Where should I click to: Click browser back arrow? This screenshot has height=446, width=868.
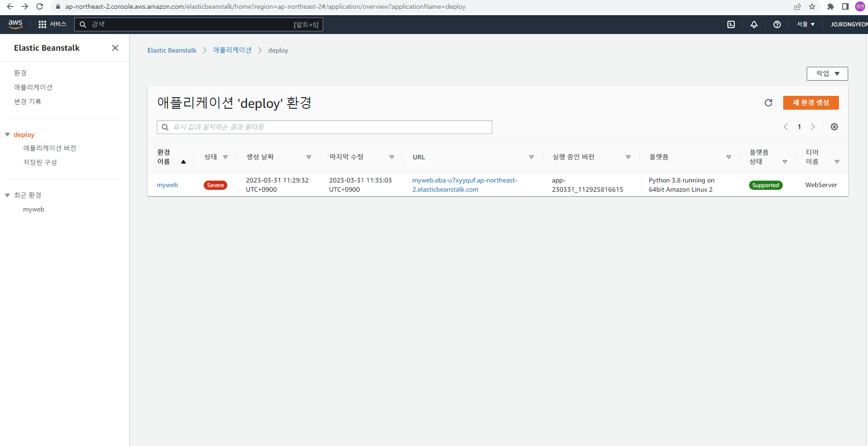point(10,6)
